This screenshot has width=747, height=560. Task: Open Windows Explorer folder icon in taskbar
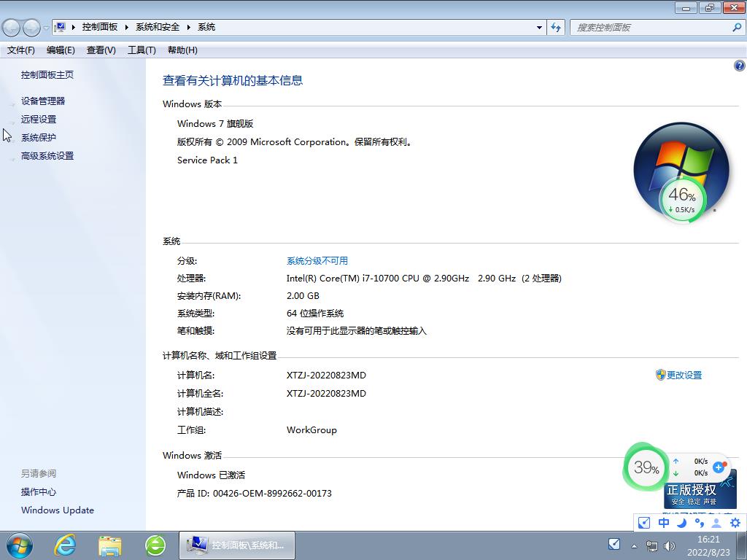110,545
